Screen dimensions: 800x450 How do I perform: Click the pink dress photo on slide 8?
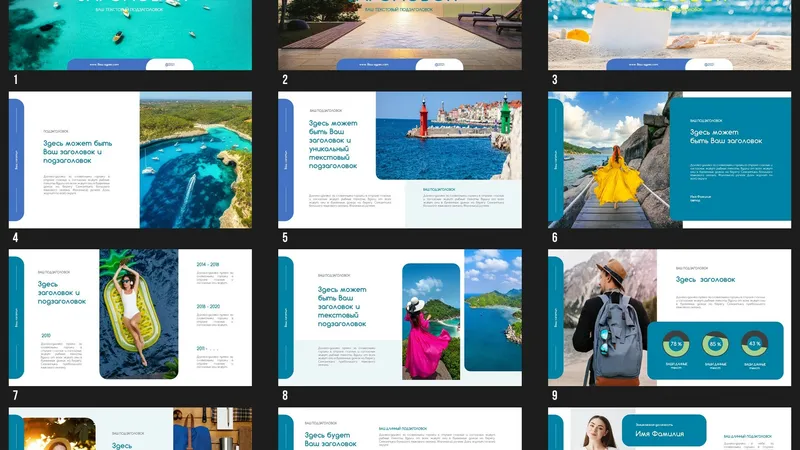coord(431,321)
